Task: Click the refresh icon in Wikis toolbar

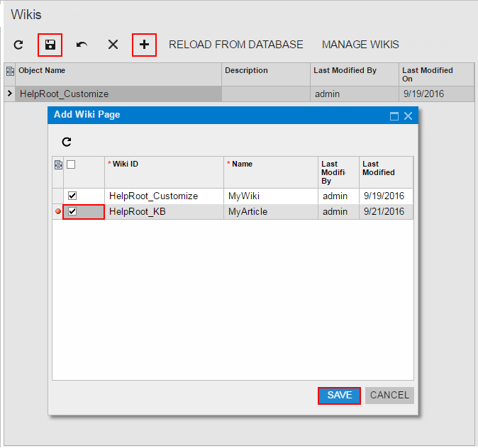Action: click(19, 45)
